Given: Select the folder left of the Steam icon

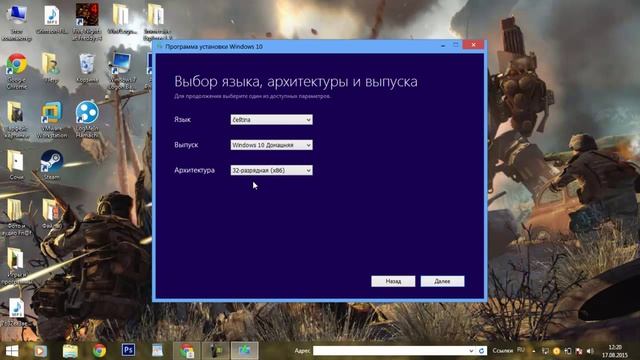Looking at the screenshot, I should point(16,164).
